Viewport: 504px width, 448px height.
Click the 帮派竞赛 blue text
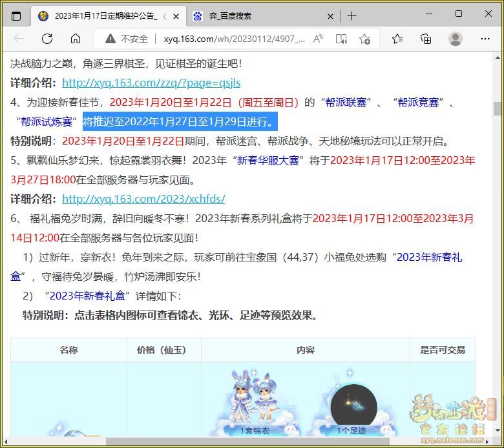coord(418,102)
